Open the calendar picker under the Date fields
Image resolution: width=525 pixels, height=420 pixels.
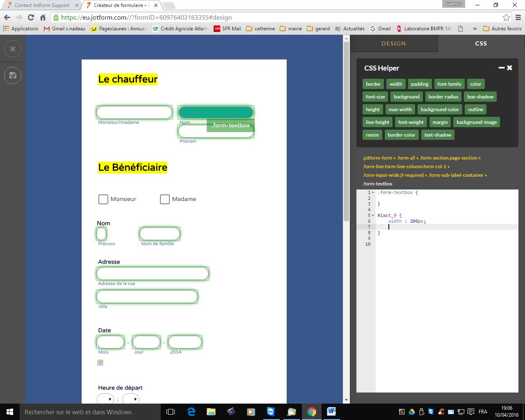100,363
